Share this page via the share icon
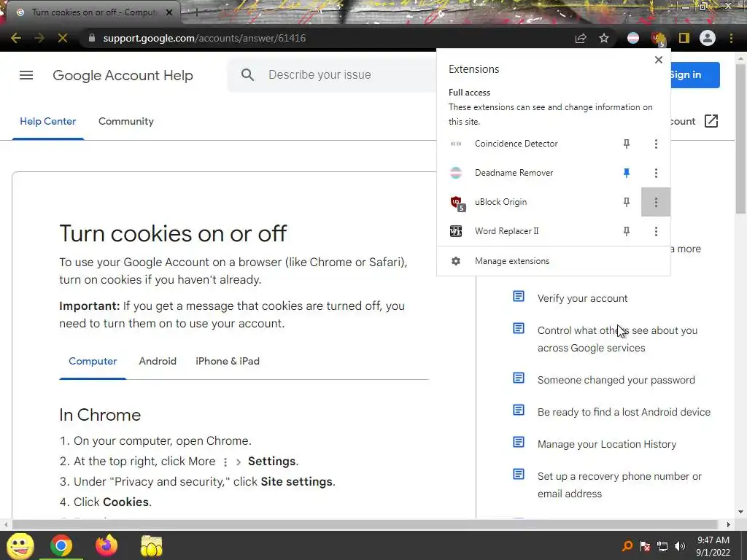Viewport: 747px width, 560px height. pos(580,38)
